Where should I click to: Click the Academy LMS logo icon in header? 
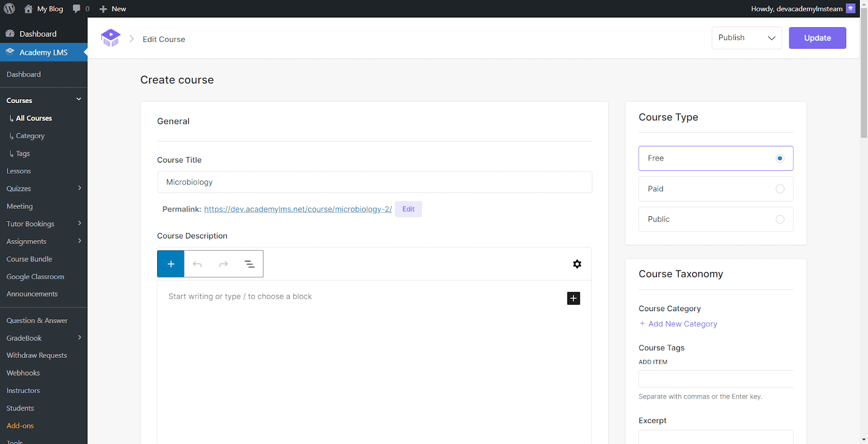pos(111,38)
